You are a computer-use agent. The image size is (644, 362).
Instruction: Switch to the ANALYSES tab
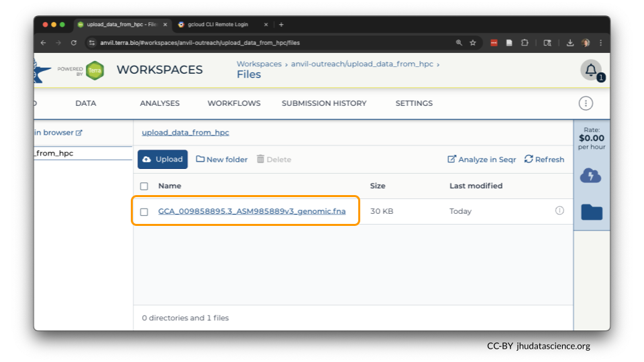point(160,103)
